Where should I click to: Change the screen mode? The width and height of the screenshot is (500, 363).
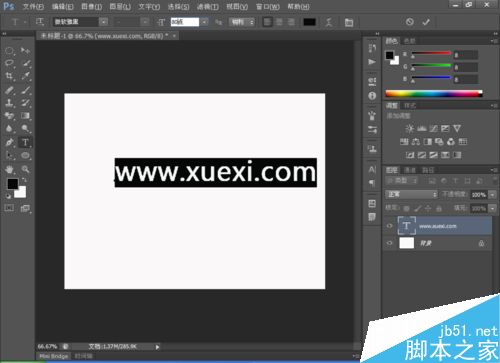tap(25, 208)
